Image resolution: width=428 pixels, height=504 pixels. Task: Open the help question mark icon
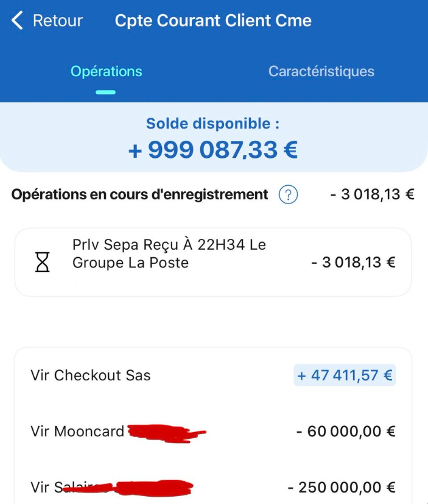click(x=288, y=195)
